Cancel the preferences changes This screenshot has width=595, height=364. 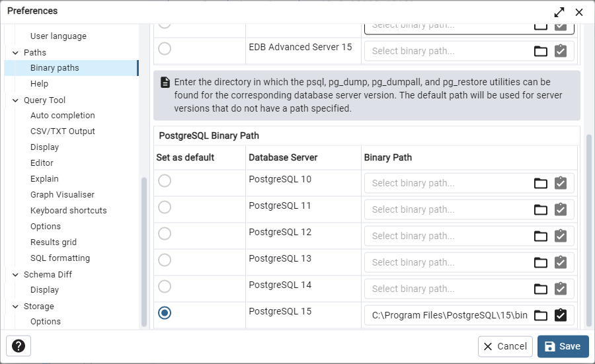[505, 346]
